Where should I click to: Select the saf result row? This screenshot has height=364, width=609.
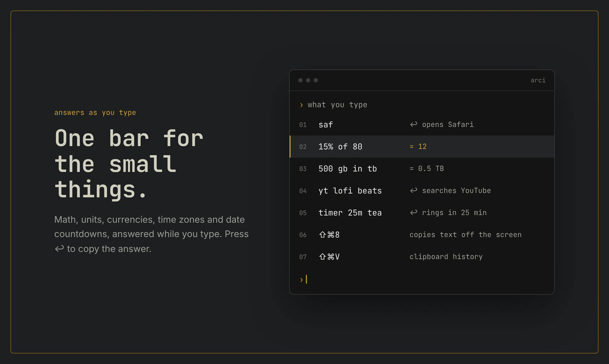(x=422, y=125)
